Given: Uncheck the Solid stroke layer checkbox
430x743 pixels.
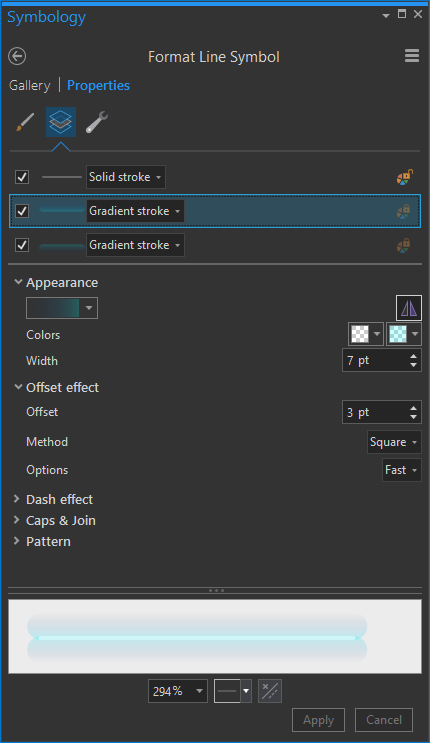Looking at the screenshot, I should pyautogui.click(x=22, y=177).
